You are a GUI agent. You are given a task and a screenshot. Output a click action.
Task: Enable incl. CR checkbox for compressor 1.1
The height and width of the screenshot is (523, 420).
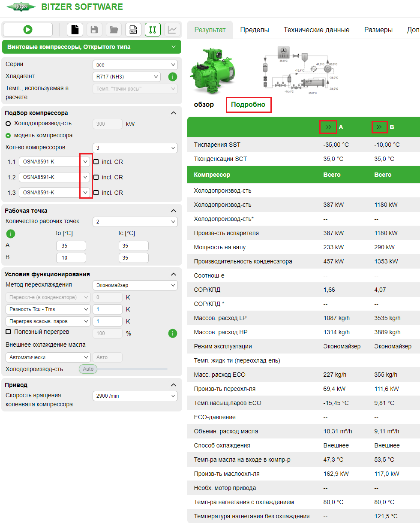pyautogui.click(x=96, y=162)
